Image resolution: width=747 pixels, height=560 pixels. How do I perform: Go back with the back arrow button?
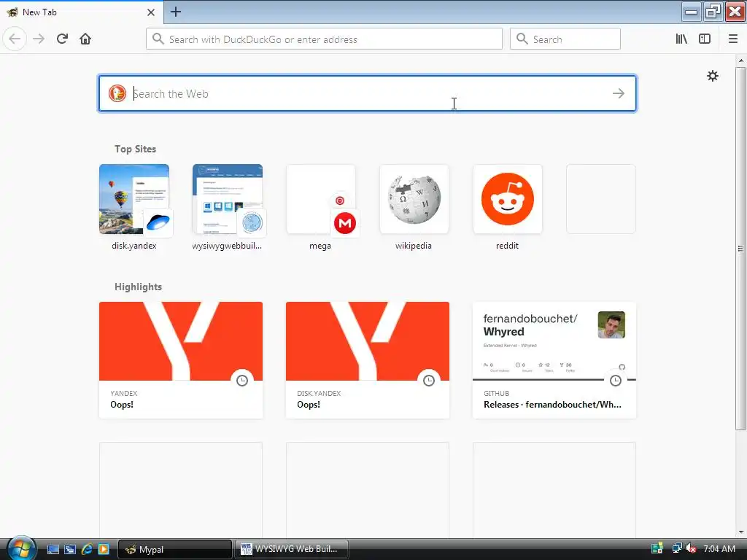click(x=15, y=39)
